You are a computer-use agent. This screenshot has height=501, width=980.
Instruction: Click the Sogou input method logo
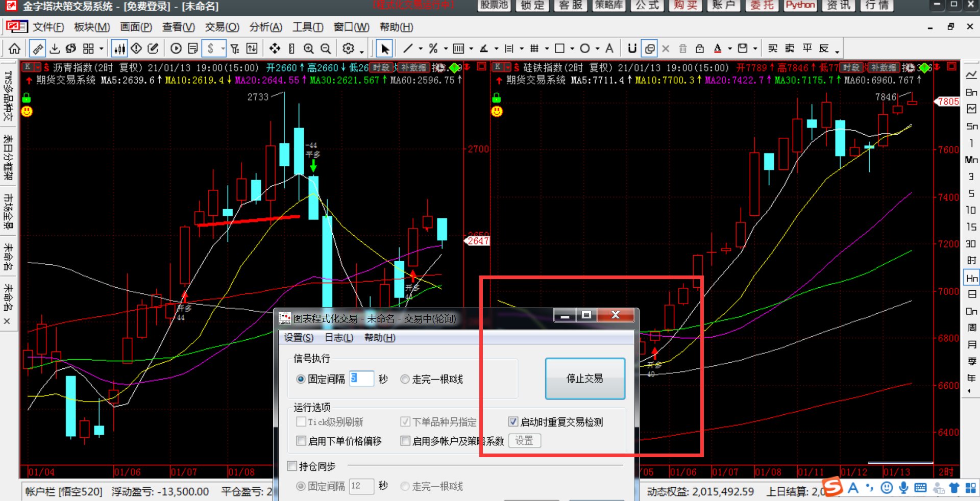[x=832, y=487]
